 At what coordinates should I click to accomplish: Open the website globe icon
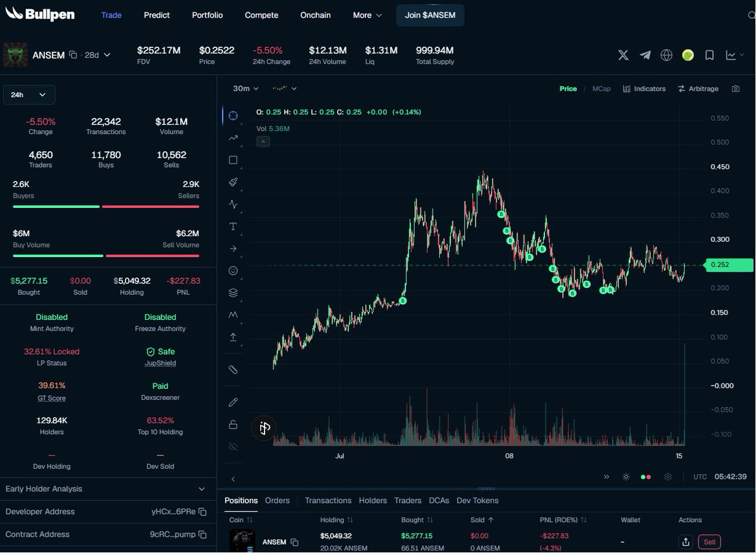(667, 55)
